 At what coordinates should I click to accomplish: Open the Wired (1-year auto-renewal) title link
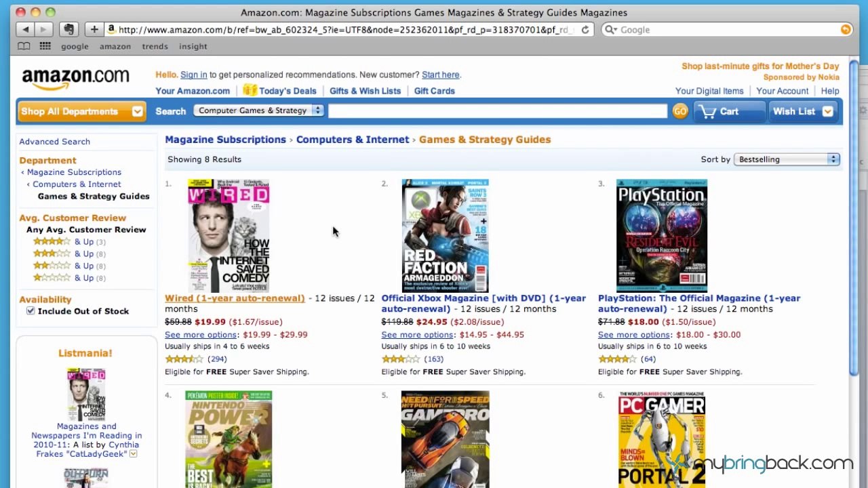(235, 298)
